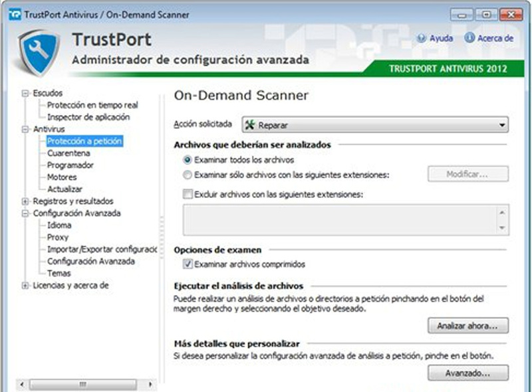Select Protección a petición in tree
Screen dimensions: 532x392
coord(84,141)
